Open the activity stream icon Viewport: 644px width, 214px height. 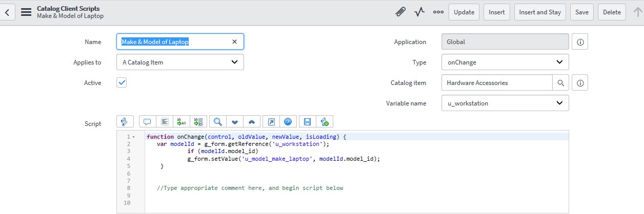pyautogui.click(x=419, y=12)
